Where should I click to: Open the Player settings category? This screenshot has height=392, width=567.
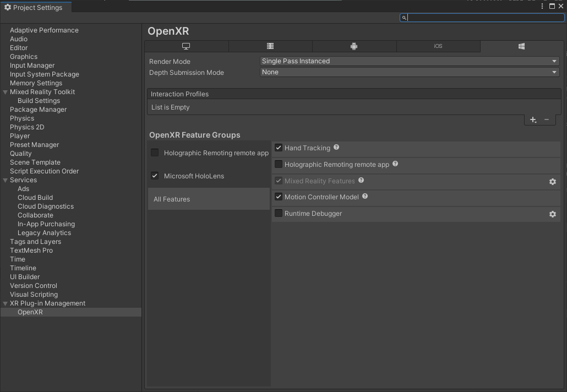click(x=20, y=136)
